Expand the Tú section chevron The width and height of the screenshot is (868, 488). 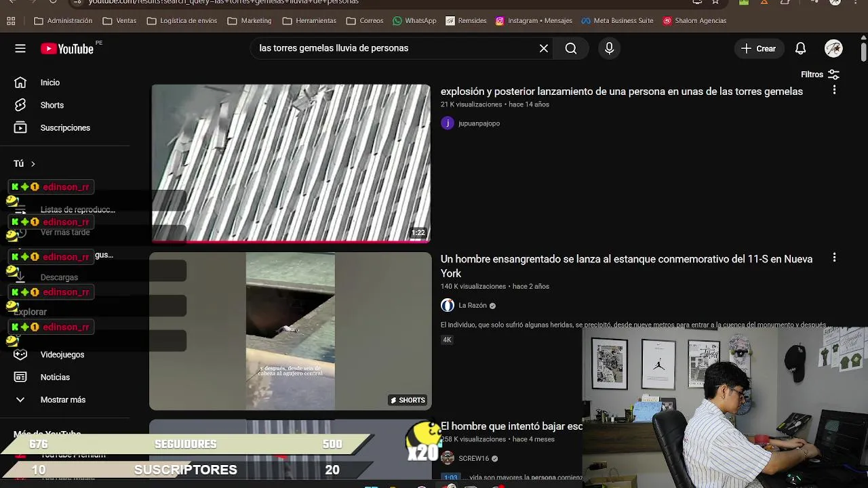pos(33,164)
